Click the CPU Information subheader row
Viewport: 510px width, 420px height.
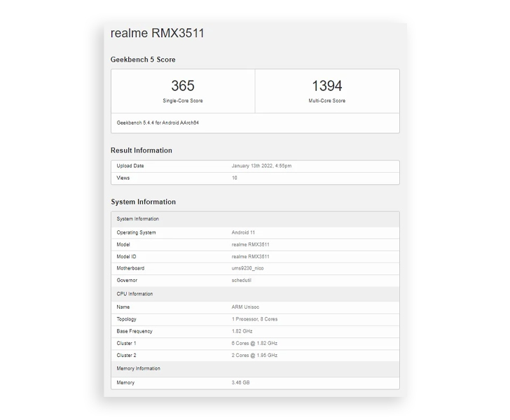click(255, 294)
